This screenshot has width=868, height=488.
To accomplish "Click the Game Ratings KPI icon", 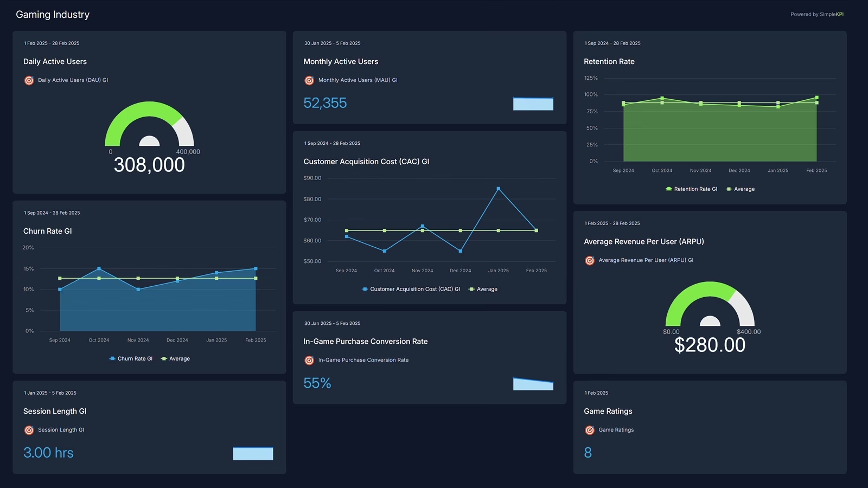I will click(590, 429).
